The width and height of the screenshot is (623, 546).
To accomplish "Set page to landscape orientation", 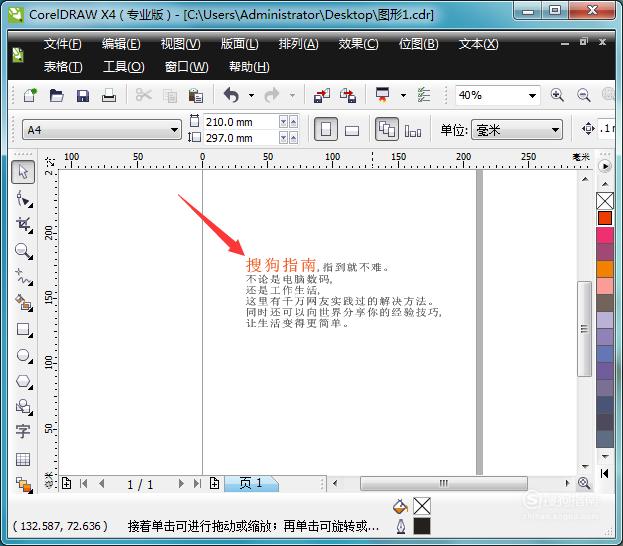I will pos(352,131).
